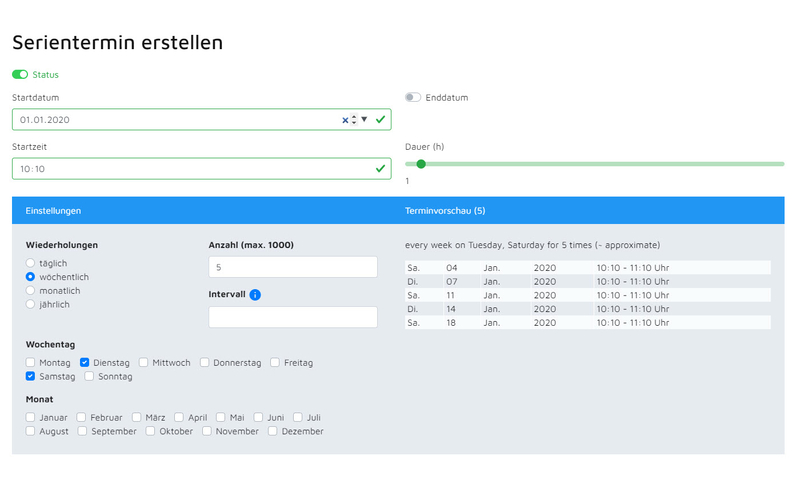Click the Terminvorschau (5) header

(445, 211)
